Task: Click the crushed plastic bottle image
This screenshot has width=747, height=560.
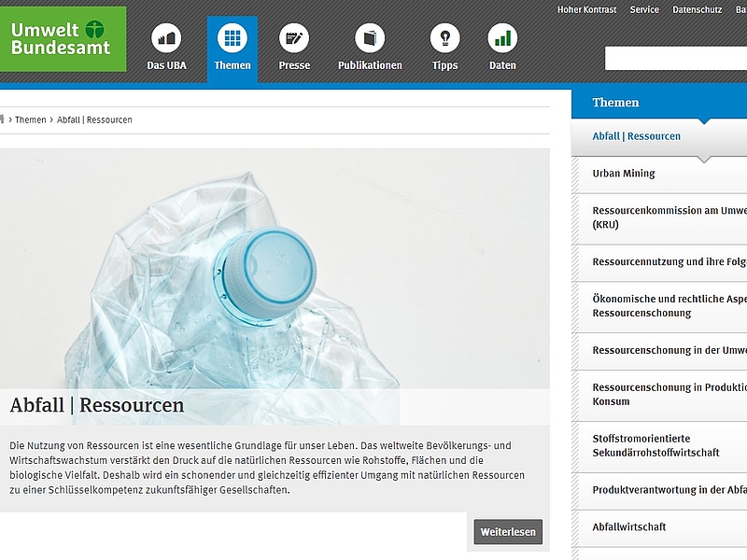Action: [275, 269]
